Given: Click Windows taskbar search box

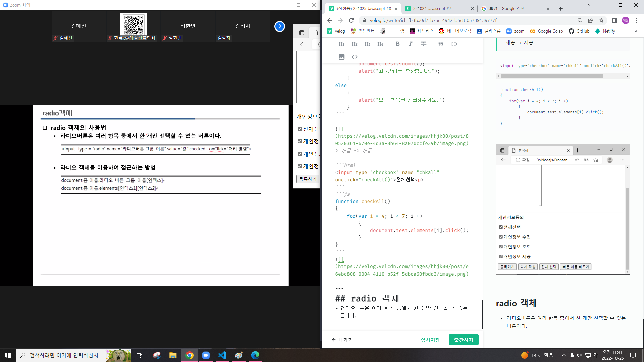Looking at the screenshot, I should coord(64,355).
